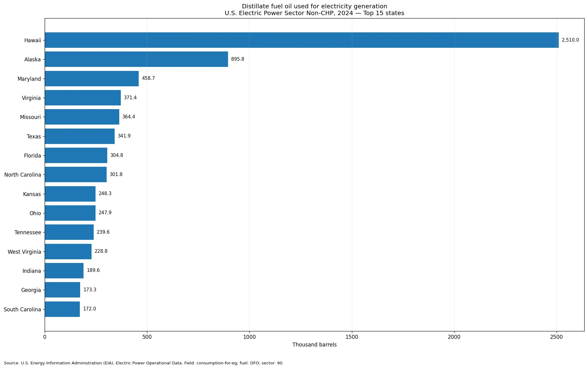Click the Thousand barrels axis title

[x=315, y=345]
